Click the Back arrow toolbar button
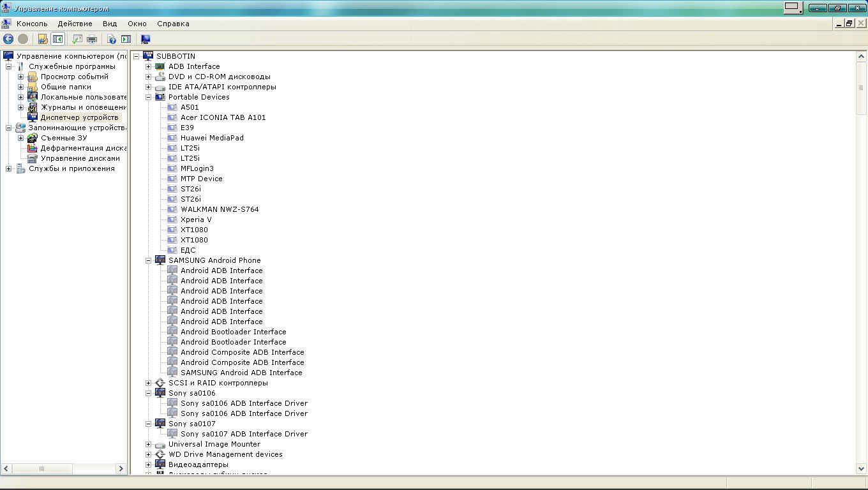 point(8,39)
